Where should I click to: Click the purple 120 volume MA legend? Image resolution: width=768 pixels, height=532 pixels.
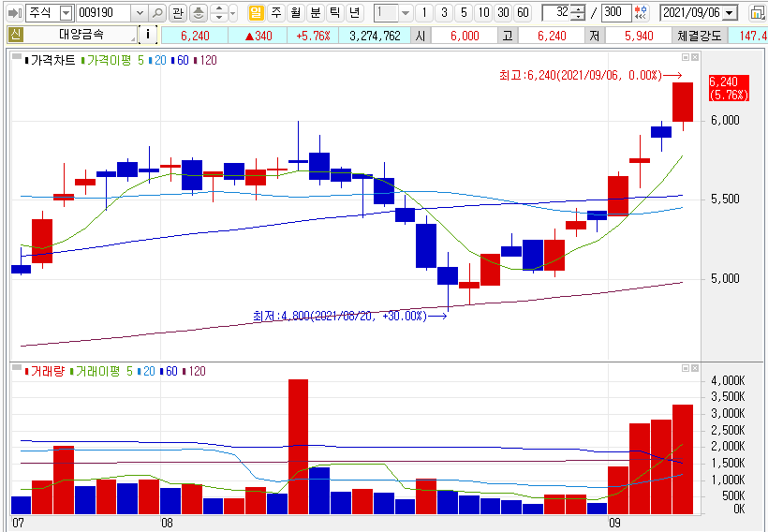(195, 371)
